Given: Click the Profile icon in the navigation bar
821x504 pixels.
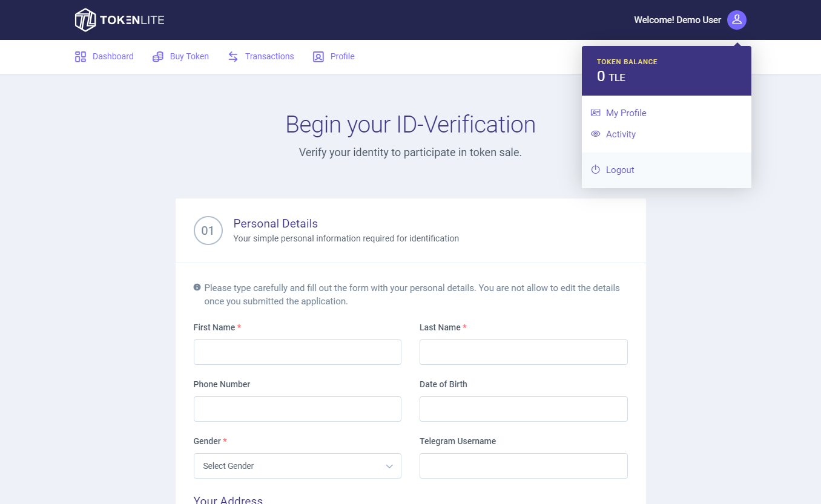Looking at the screenshot, I should click(x=318, y=56).
